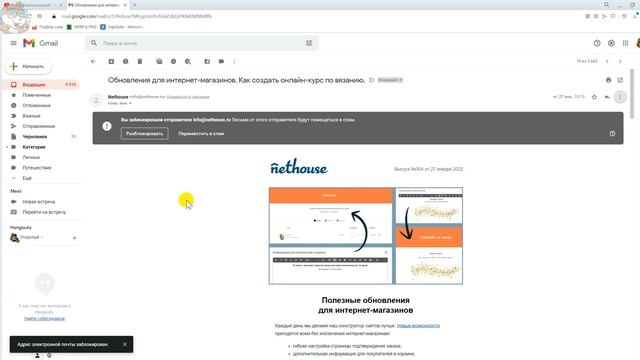Open the Hangouts contacts tab icon
Screen dimensions: 640x360
pyautogui.click(x=37, y=356)
